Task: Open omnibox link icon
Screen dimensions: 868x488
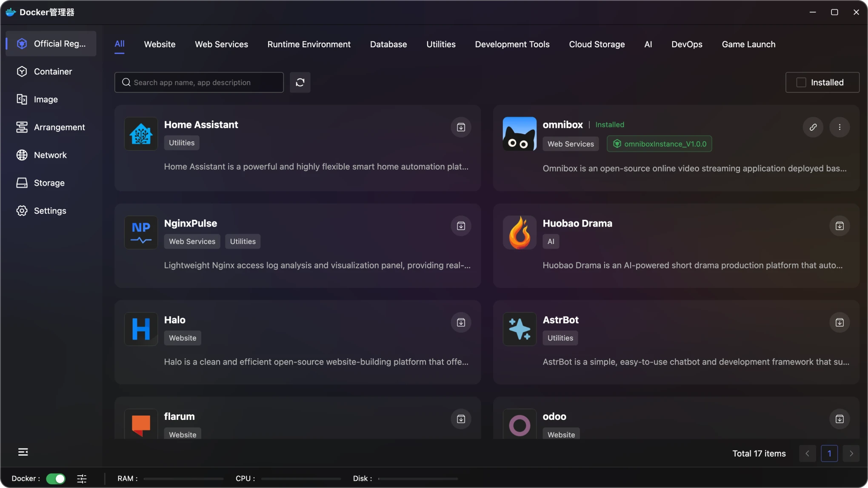Action: pos(813,127)
